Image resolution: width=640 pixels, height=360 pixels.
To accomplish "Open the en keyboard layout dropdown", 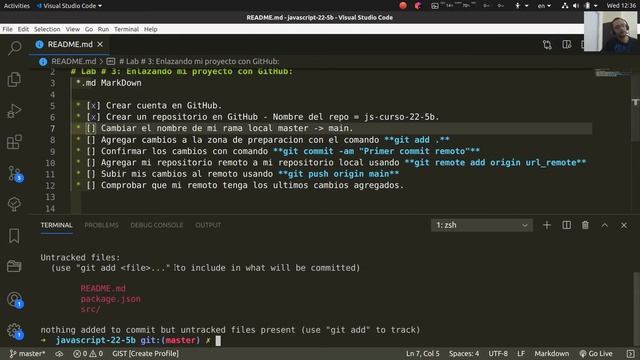I will click(x=544, y=6).
